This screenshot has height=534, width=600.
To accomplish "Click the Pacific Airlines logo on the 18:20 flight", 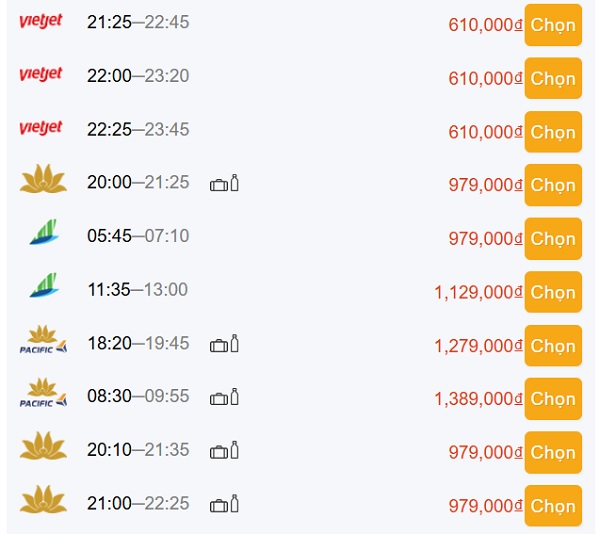I will (43, 339).
